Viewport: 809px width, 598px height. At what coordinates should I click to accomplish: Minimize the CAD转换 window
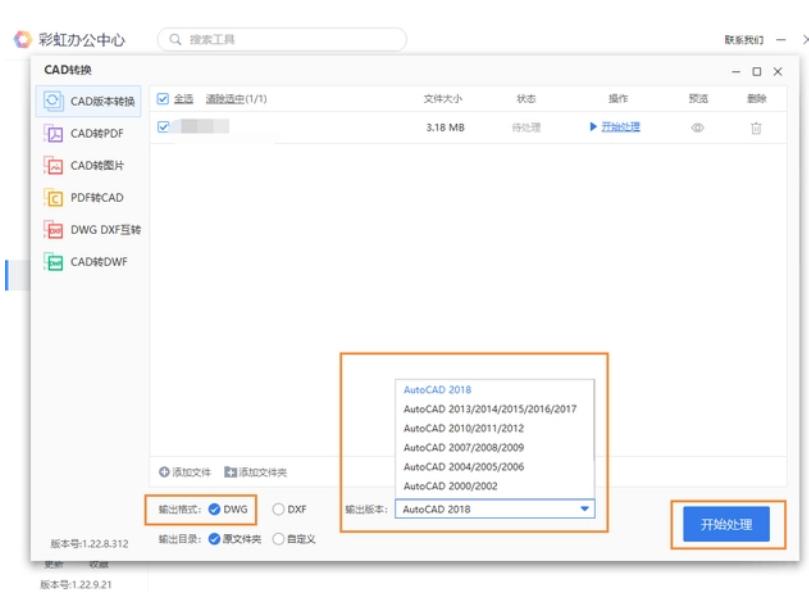tap(736, 72)
